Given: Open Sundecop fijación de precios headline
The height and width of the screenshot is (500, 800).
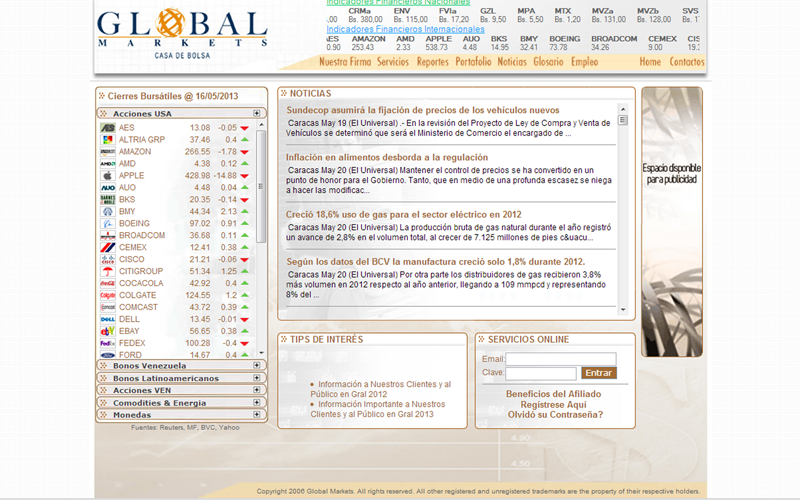Looking at the screenshot, I should point(422,110).
